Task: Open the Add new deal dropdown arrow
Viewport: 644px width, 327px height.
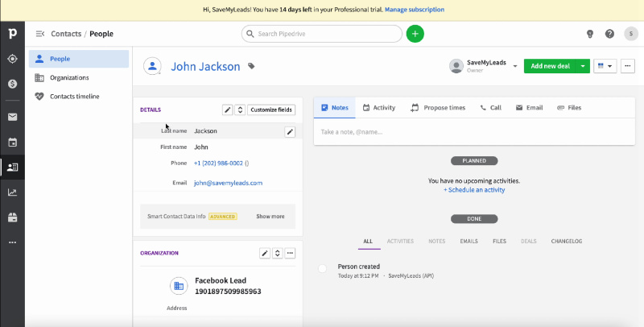Action: [583, 66]
